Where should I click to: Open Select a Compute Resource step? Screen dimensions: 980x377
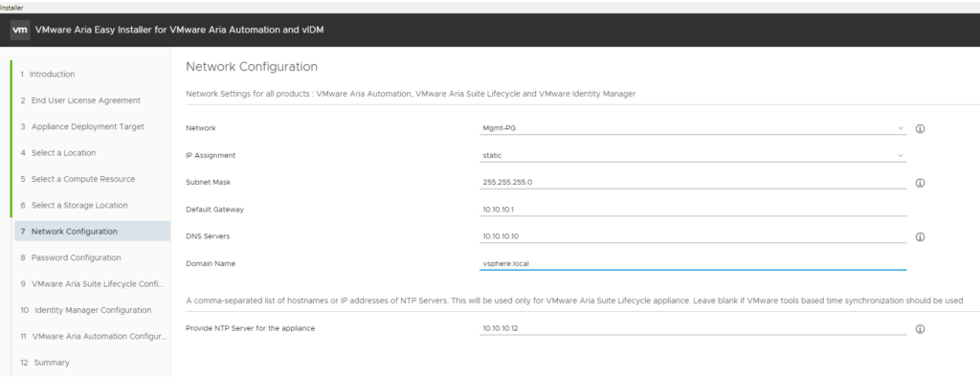point(78,179)
